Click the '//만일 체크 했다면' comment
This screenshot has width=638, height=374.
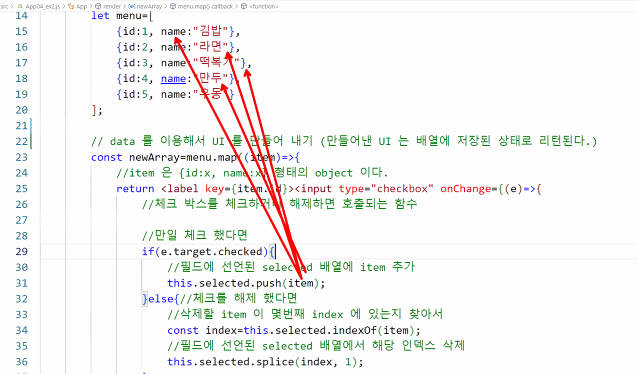(x=194, y=235)
